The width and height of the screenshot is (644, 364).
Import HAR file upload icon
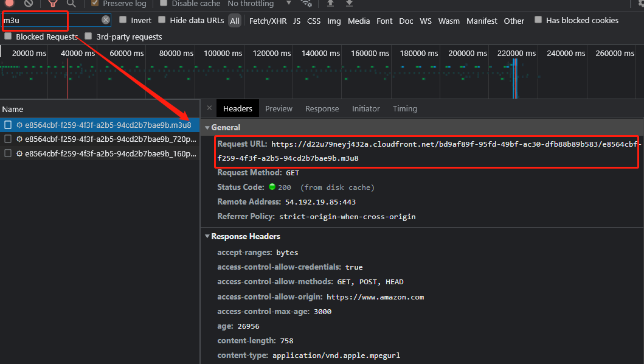coord(330,3)
